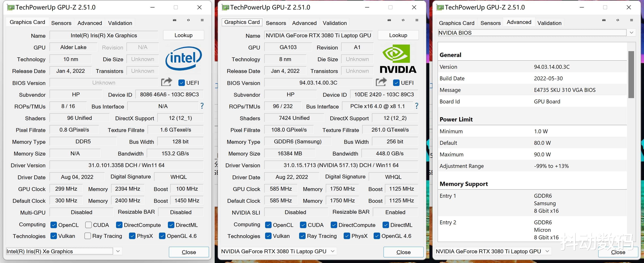Toggle the CUDA checkbox in Intel window
Screen dimensions: 644x263
coord(88,225)
